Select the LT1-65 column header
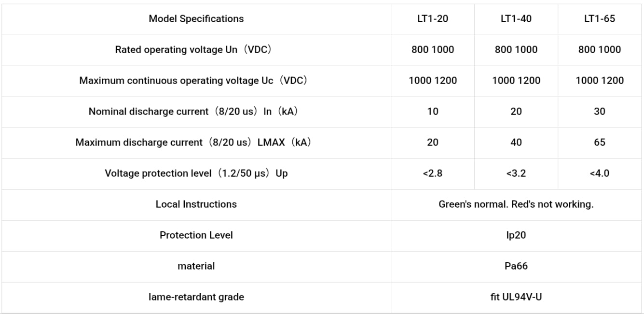The height and width of the screenshot is (314, 644). [x=599, y=19]
